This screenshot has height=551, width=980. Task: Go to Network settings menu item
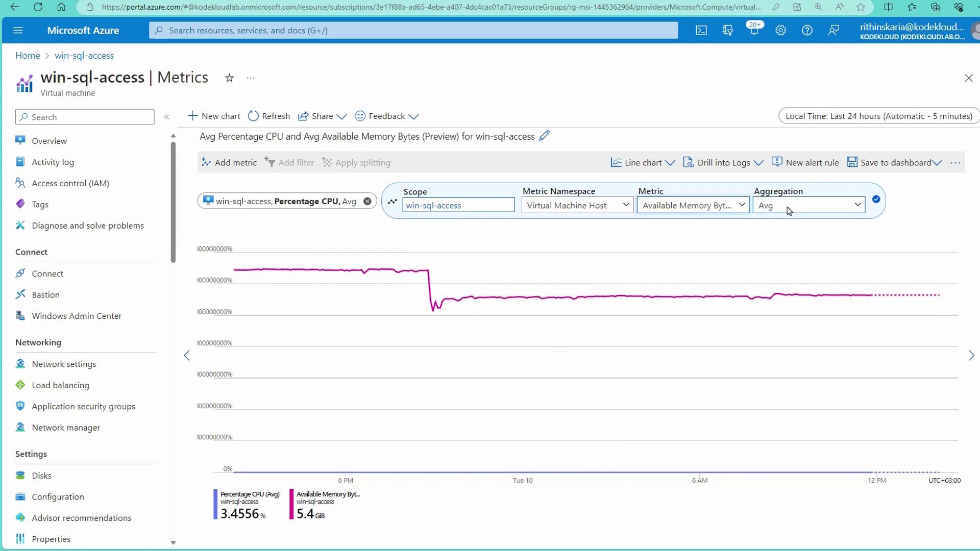(64, 364)
